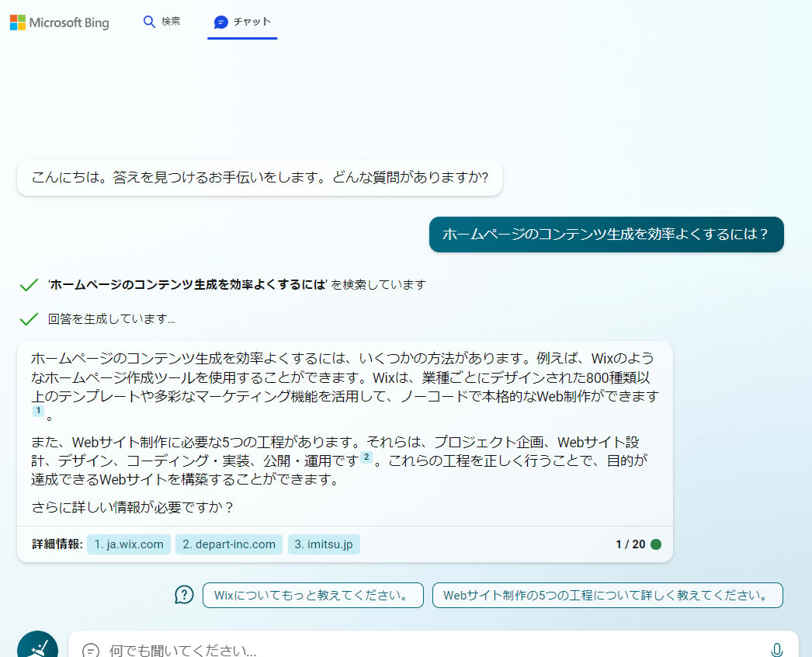
Task: Click the Microsoft Bing logo
Action: click(60, 23)
